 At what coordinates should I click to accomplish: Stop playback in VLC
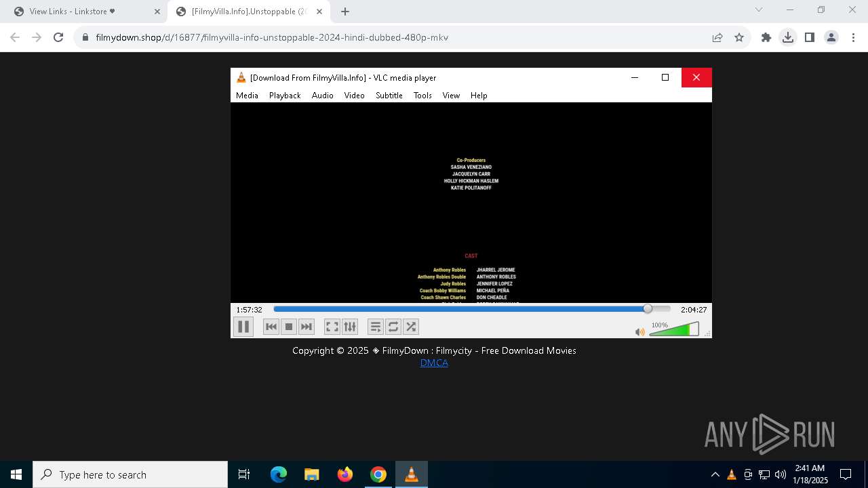[289, 327]
